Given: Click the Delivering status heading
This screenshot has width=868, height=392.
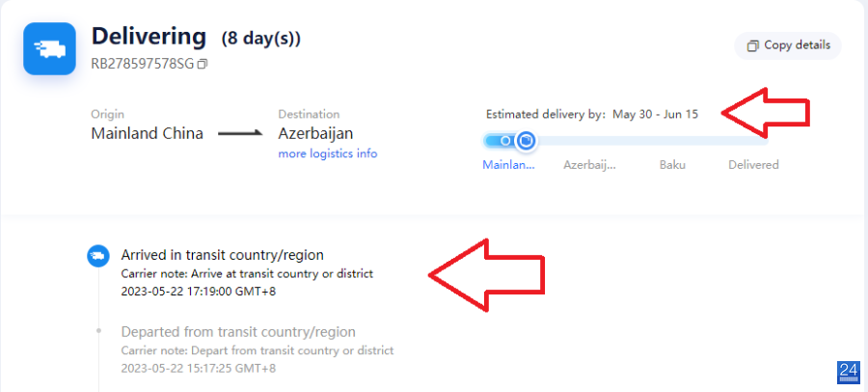Looking at the screenshot, I should (x=149, y=37).
